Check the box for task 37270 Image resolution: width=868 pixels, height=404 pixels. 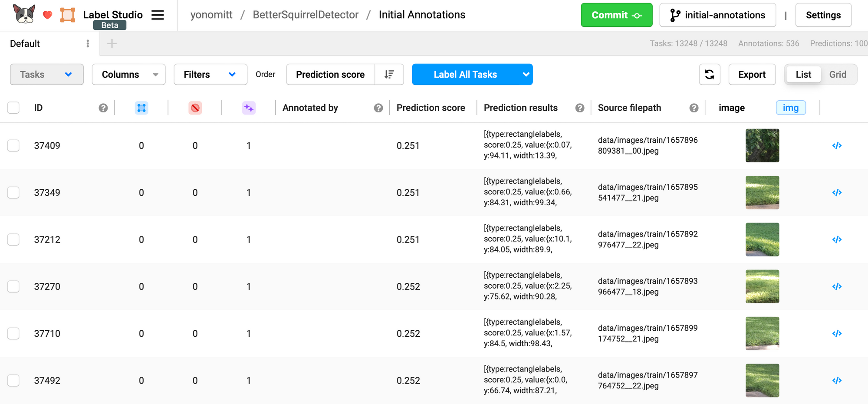[13, 286]
